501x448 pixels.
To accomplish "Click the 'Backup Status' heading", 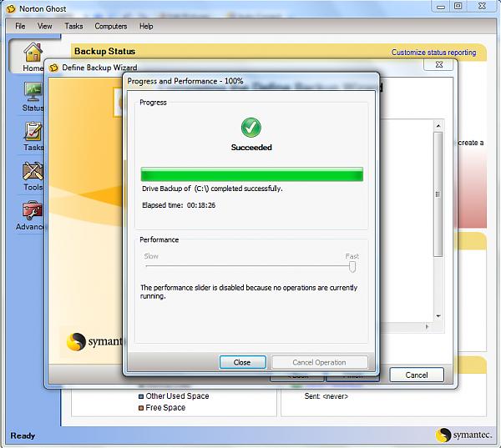I will point(104,52).
